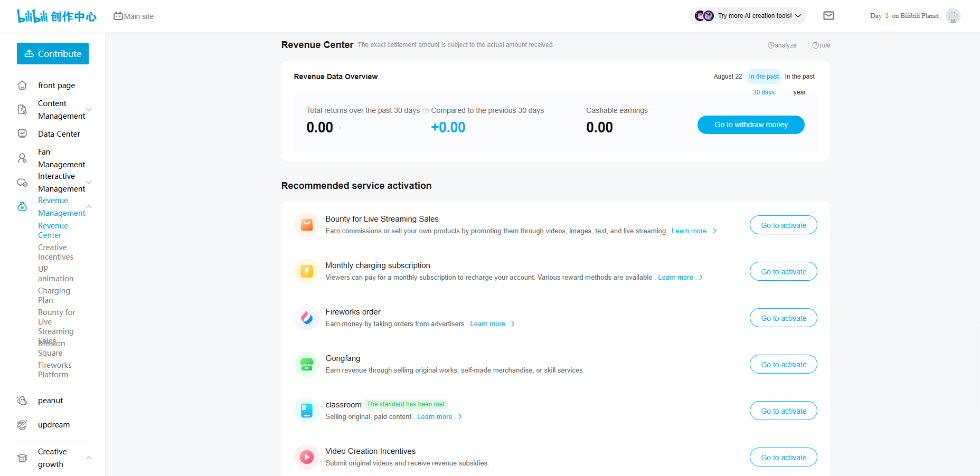Click the Monthly charging subscription lightning icon
Image resolution: width=980 pixels, height=476 pixels.
(x=307, y=272)
